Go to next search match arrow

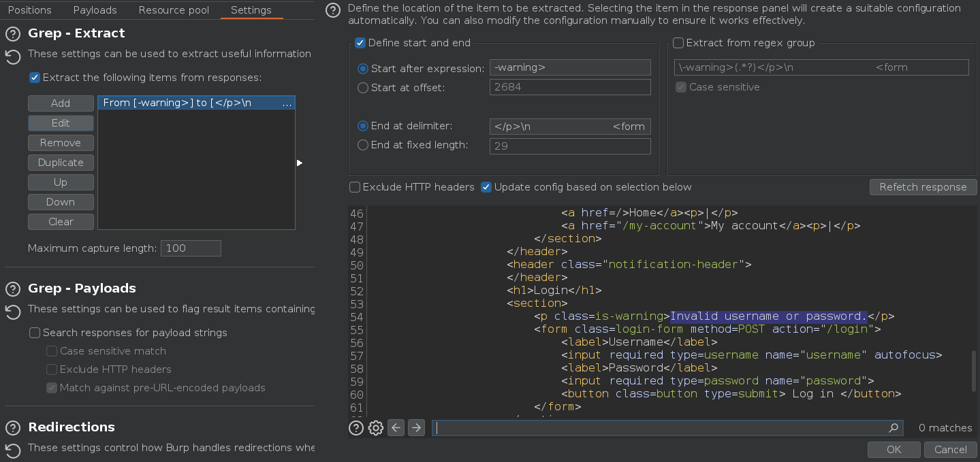(x=416, y=428)
